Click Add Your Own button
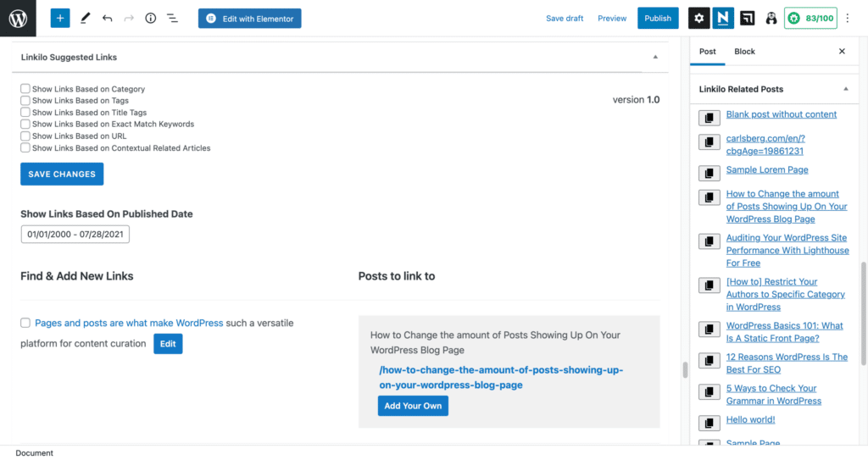Image resolution: width=868 pixels, height=460 pixels. click(x=413, y=406)
